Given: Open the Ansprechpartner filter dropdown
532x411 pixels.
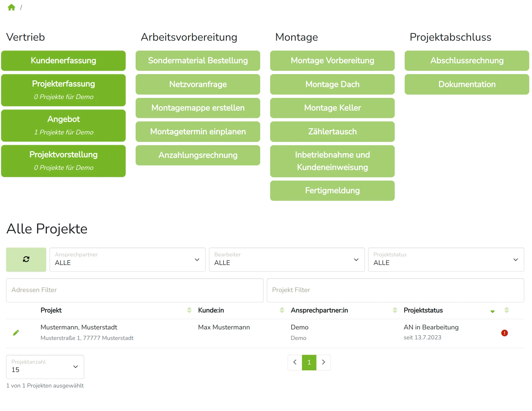Looking at the screenshot, I should [x=127, y=259].
